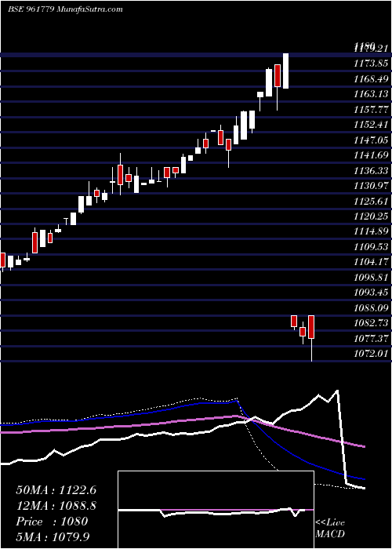Image resolution: width=392 pixels, height=549 pixels.
Task: Click the <<Live MACD label
Action: [330, 529]
